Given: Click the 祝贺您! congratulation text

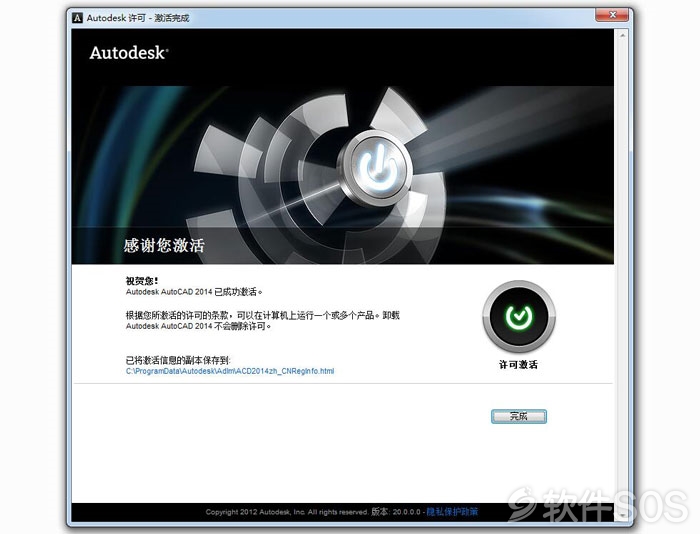Looking at the screenshot, I should point(142,281).
